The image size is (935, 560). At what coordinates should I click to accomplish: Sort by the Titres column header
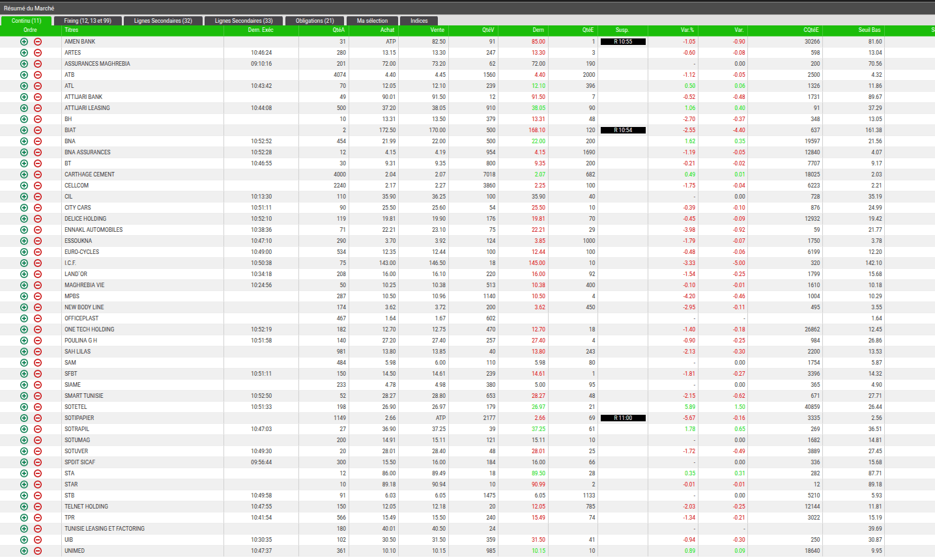click(x=72, y=30)
